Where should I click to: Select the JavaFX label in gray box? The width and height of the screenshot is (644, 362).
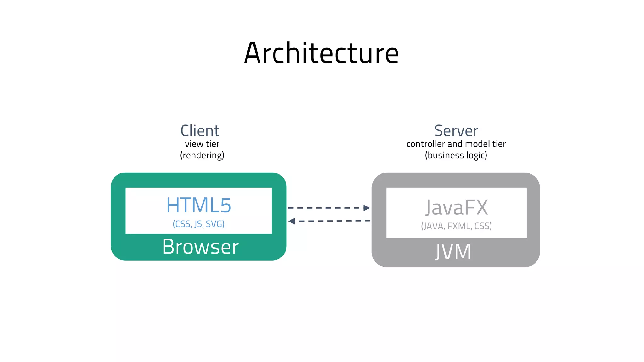point(457,207)
